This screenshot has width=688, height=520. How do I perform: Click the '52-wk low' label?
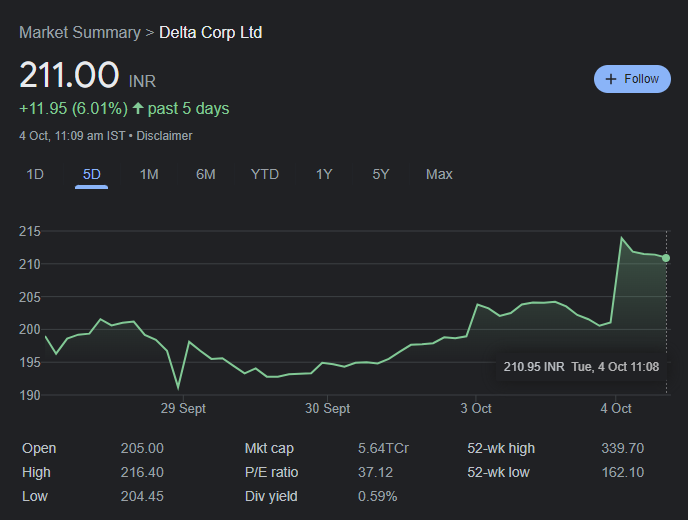click(498, 472)
